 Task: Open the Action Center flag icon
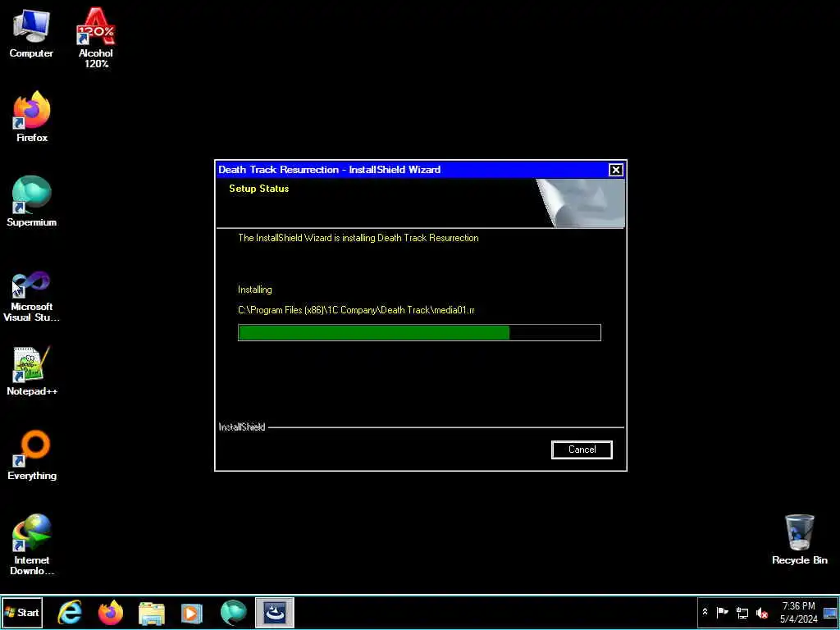click(x=722, y=612)
